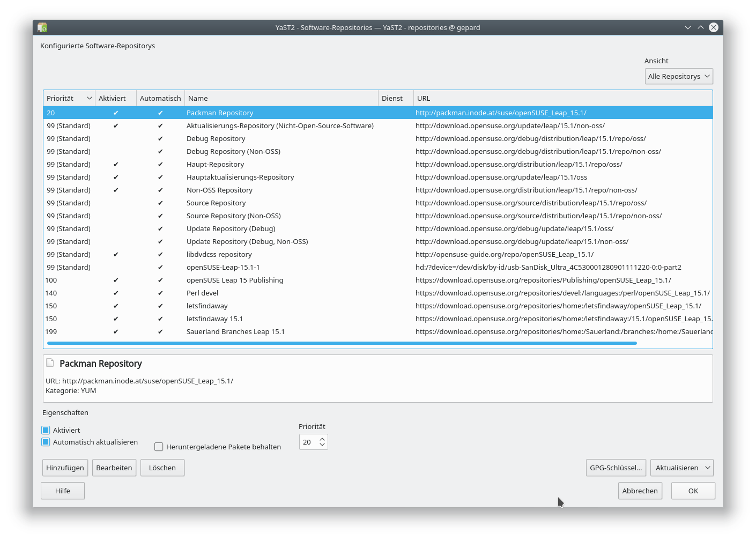Decrease priority with the spinbox down arrow

pyautogui.click(x=322, y=445)
